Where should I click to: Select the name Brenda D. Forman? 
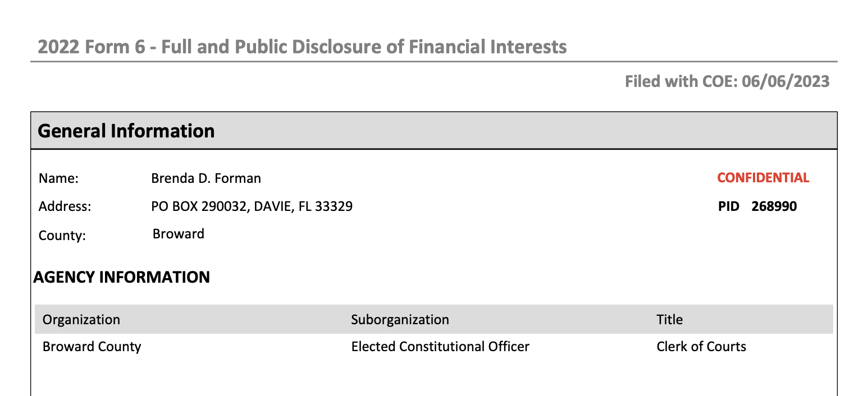tap(206, 179)
